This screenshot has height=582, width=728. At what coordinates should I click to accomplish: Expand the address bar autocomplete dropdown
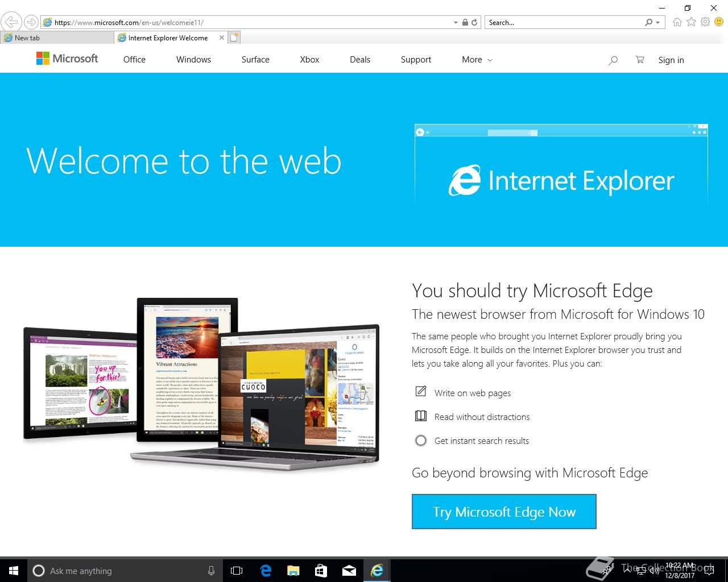coord(456,23)
